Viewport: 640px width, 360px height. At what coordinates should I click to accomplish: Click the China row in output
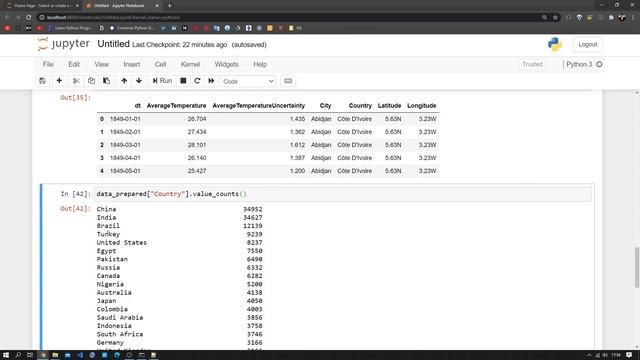[180, 209]
